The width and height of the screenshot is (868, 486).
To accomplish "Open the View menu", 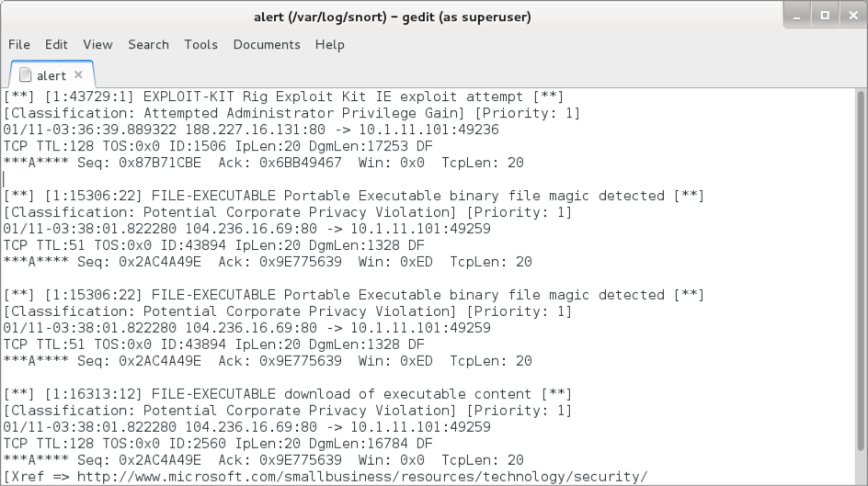I will click(97, 44).
